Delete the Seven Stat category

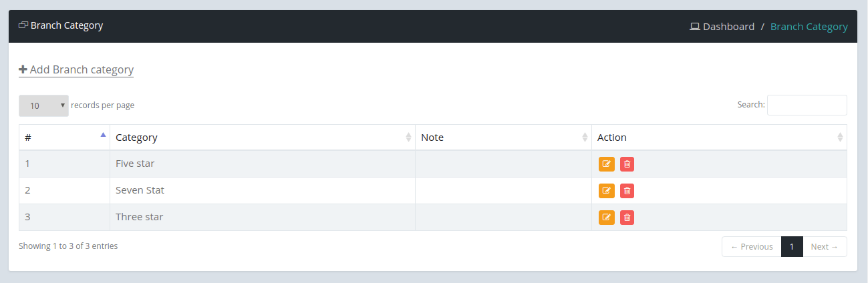pyautogui.click(x=627, y=191)
